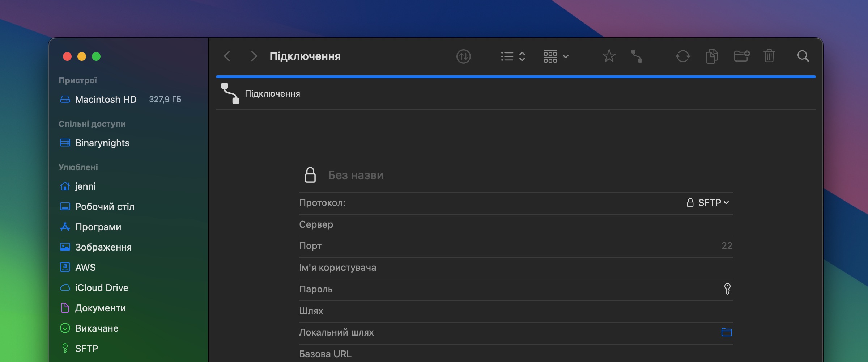Open the grid grouping dropdown
This screenshot has height=362, width=868.
556,56
